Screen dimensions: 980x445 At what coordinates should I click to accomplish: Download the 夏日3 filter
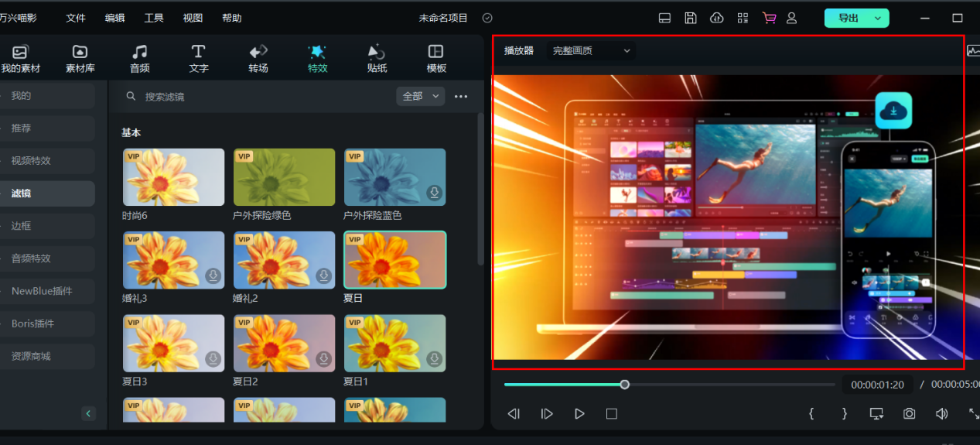213,359
